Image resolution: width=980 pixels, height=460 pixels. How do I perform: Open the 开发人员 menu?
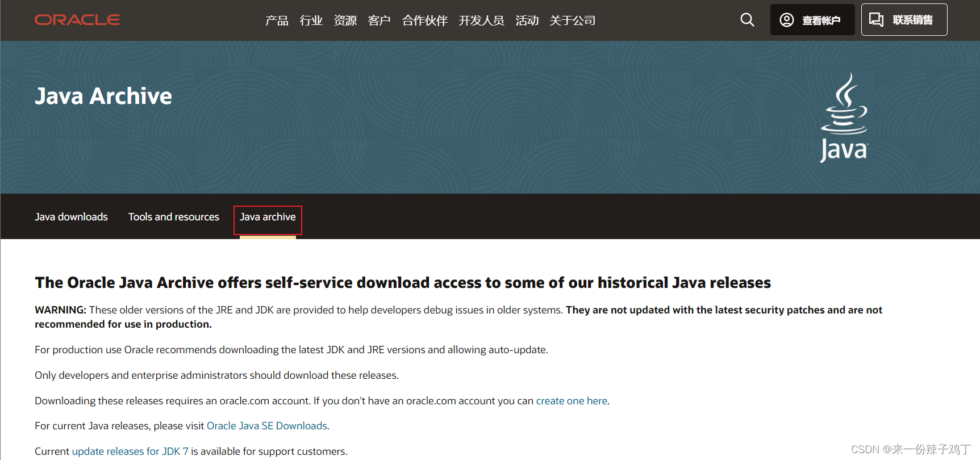pyautogui.click(x=481, y=20)
